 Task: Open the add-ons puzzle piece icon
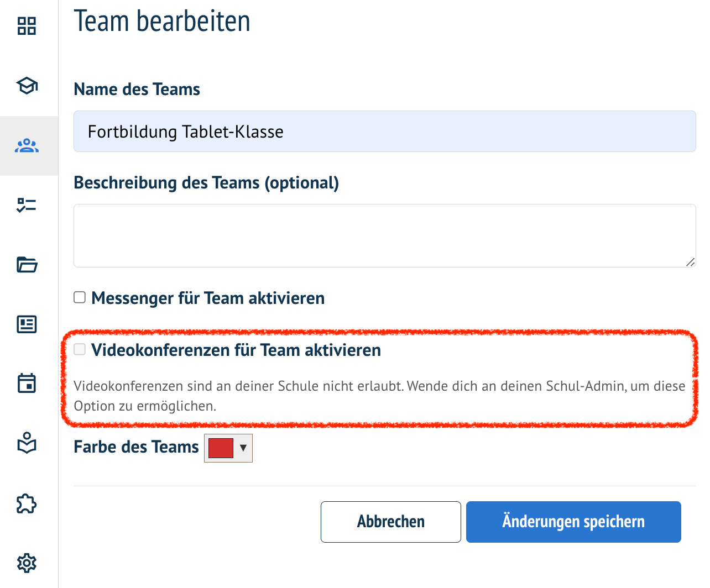point(27,503)
